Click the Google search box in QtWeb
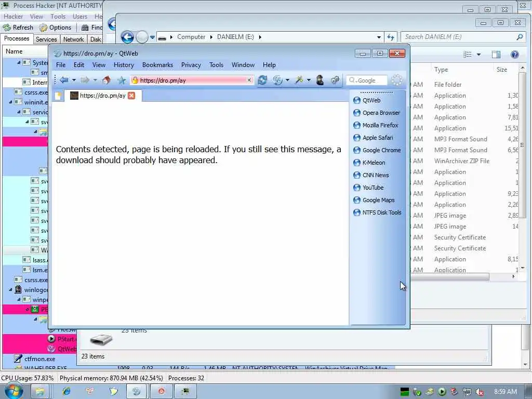Image resolution: width=532 pixels, height=399 pixels. 366,81
